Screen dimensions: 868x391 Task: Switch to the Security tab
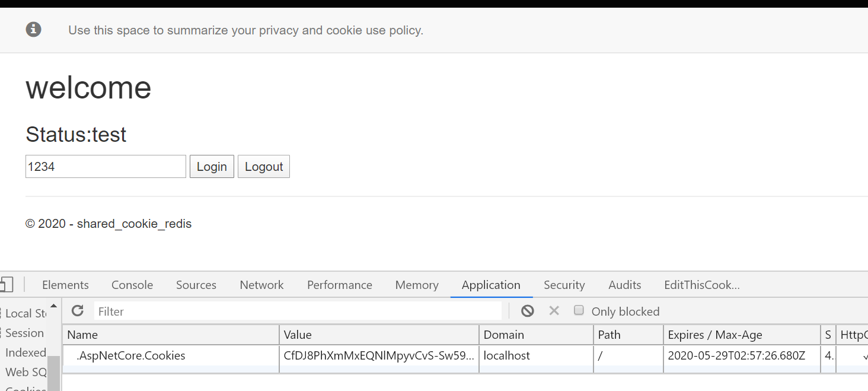click(564, 285)
